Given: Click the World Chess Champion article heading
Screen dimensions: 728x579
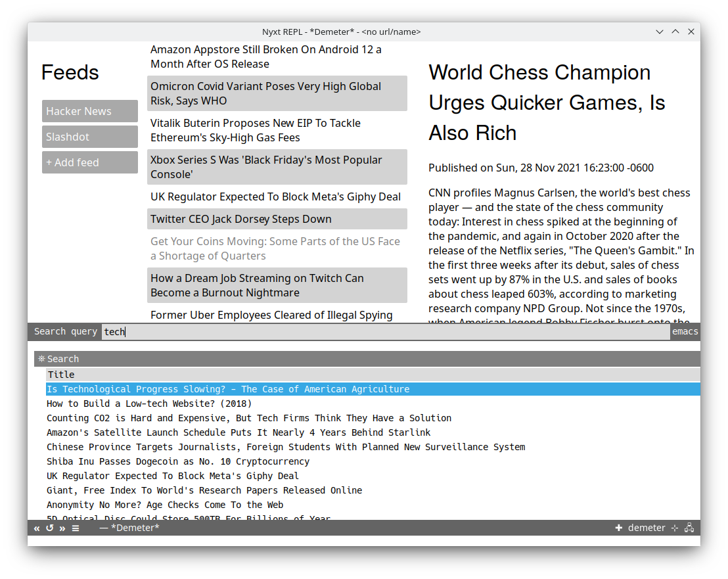Looking at the screenshot, I should [547, 103].
